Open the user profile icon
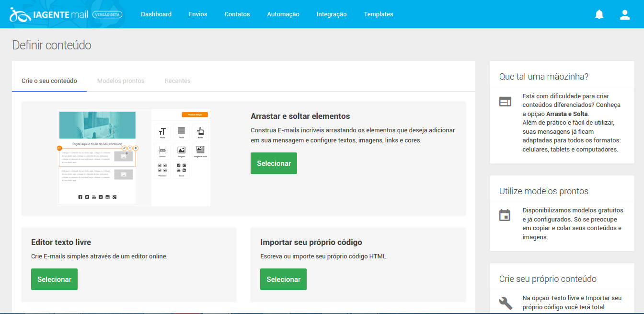The height and width of the screenshot is (314, 644). tap(625, 14)
